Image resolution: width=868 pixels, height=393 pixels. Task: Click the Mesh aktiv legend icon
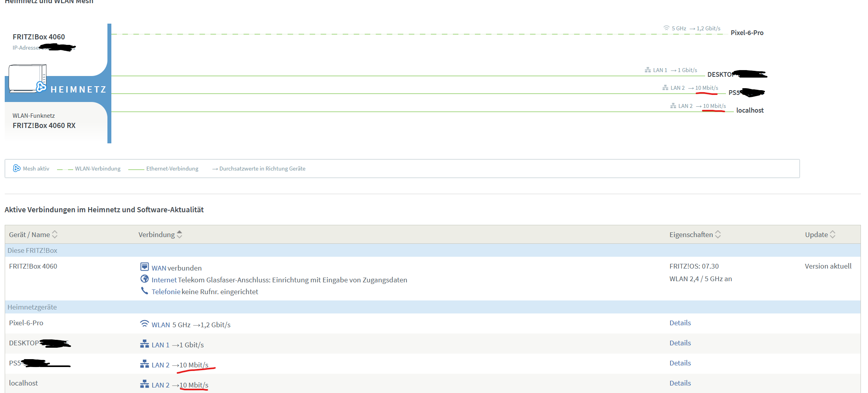coord(17,168)
